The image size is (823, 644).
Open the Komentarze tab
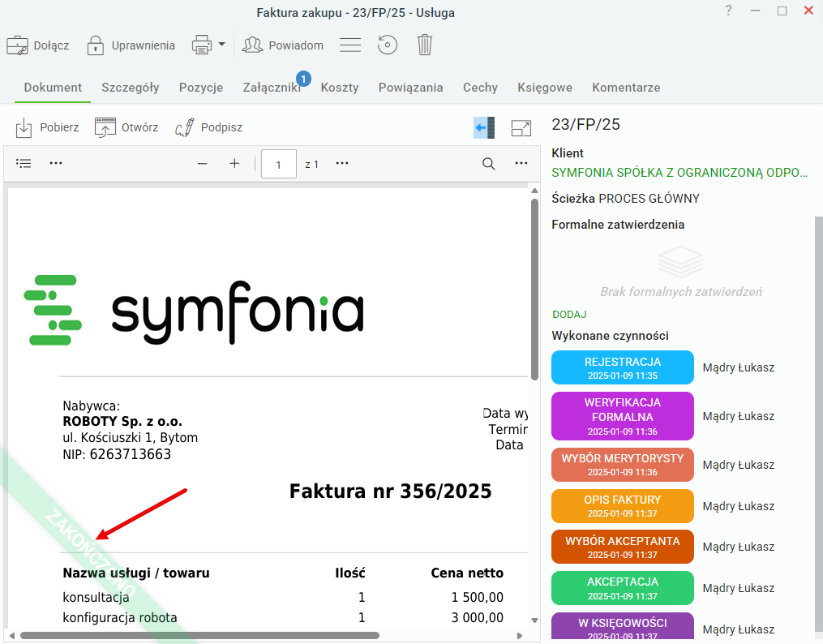point(626,88)
